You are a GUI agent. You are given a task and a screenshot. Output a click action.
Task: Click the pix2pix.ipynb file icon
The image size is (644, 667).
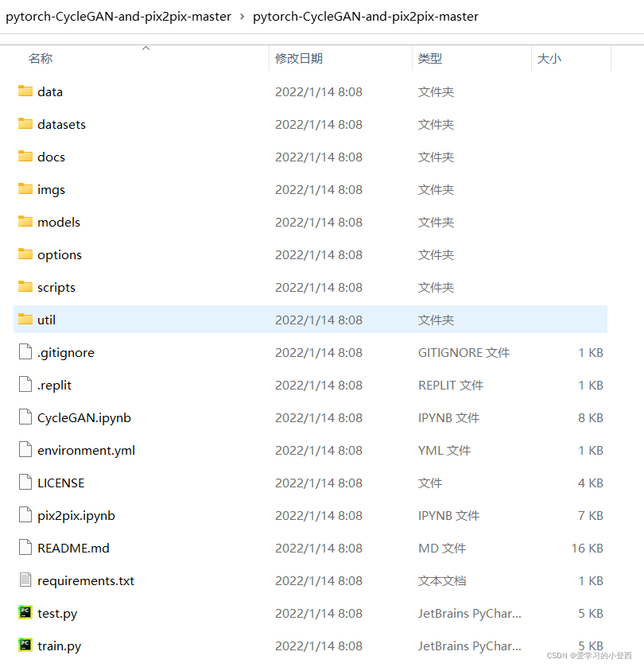click(x=25, y=514)
